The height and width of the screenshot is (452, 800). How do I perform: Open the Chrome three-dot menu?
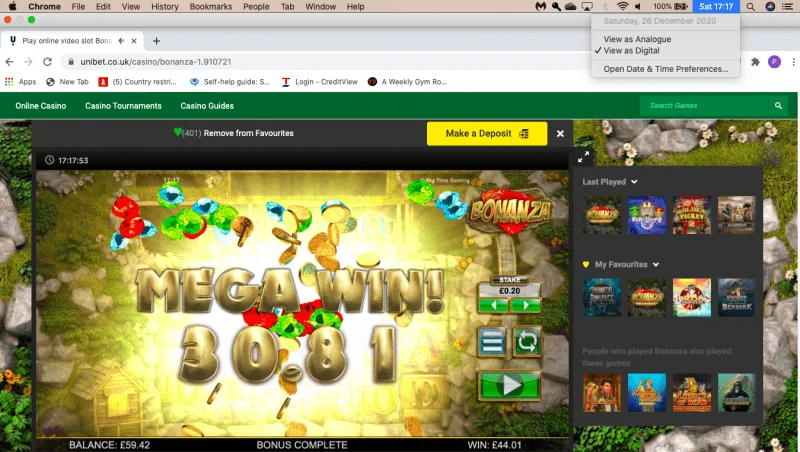pyautogui.click(x=793, y=62)
